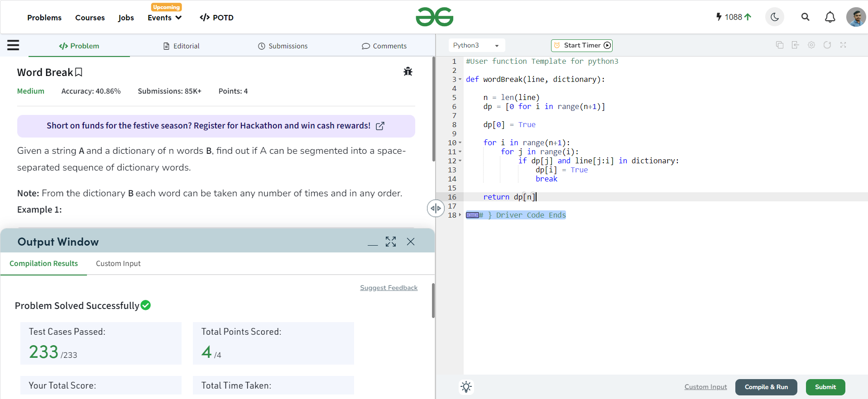
Task: Open the Courses menu
Action: point(90,18)
